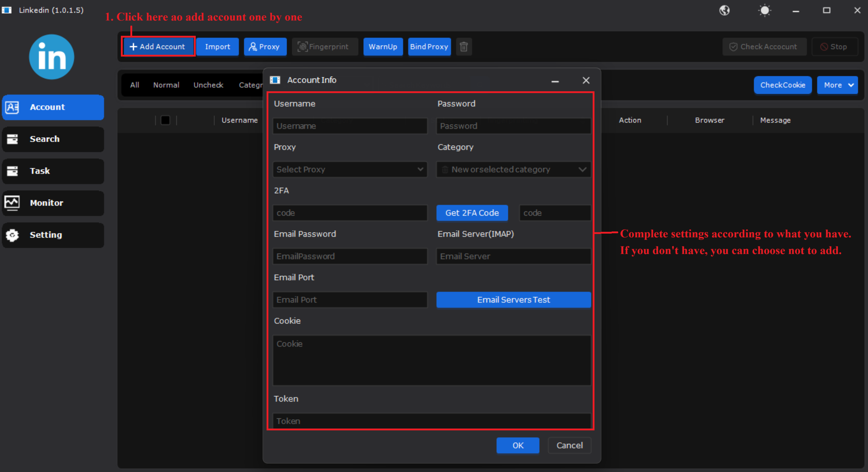
Task: Click the Email Servers Test button
Action: coord(513,300)
